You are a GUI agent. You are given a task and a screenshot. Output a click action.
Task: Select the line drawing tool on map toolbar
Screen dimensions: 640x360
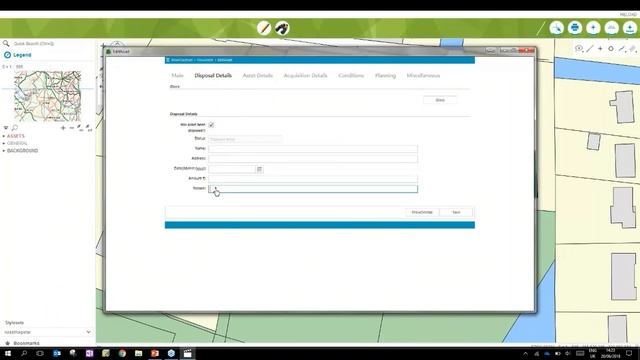click(590, 49)
